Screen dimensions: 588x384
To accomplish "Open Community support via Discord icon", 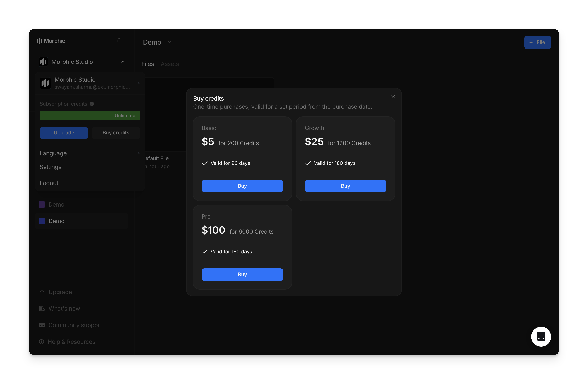I will 42,325.
